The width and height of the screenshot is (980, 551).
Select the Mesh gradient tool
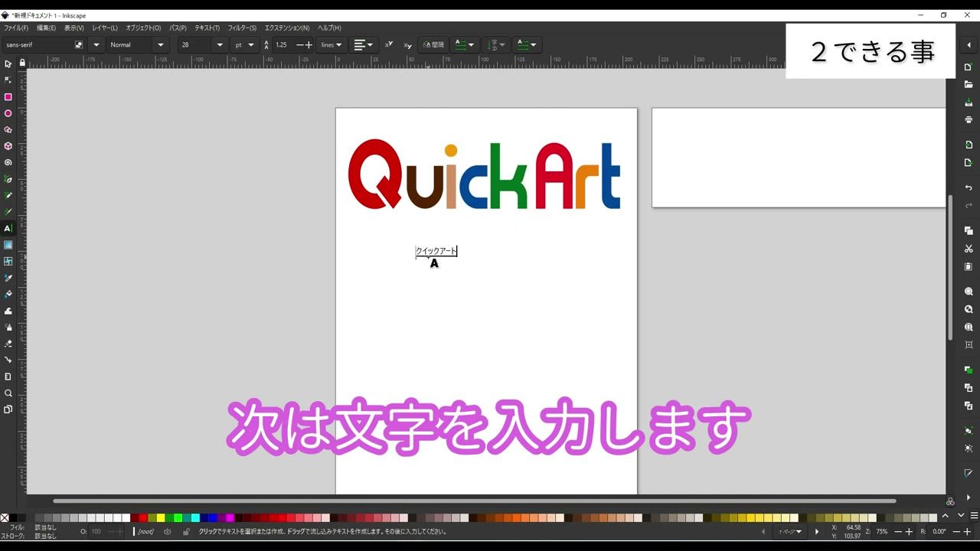point(8,261)
